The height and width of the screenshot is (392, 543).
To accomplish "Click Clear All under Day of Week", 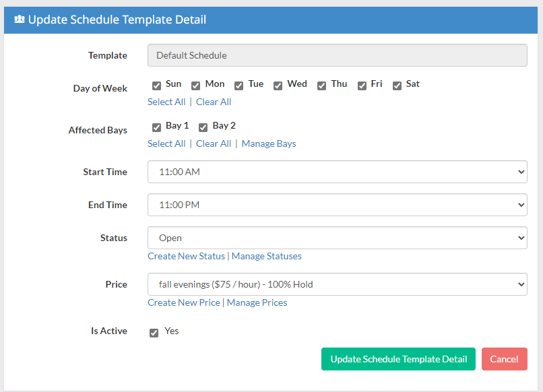I will pyautogui.click(x=214, y=102).
